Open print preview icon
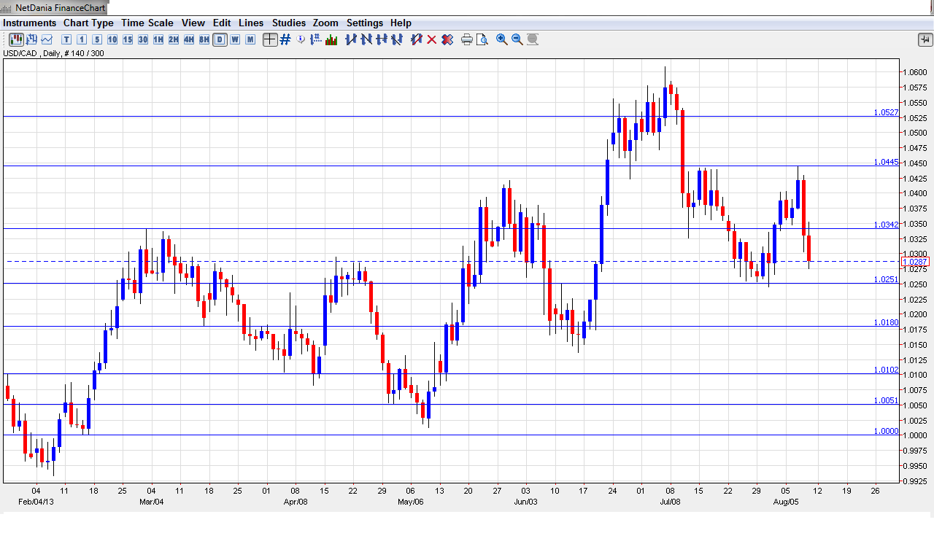The height and width of the screenshot is (560, 934). point(482,39)
